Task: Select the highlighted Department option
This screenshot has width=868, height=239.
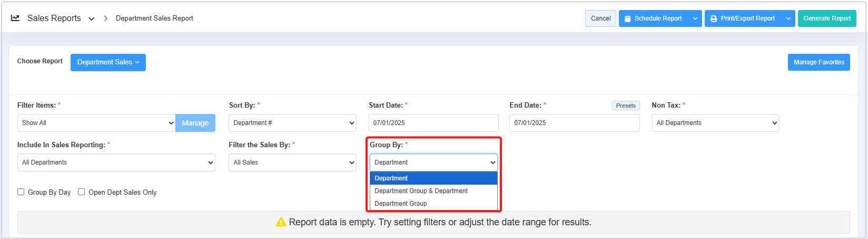Action: [391, 178]
